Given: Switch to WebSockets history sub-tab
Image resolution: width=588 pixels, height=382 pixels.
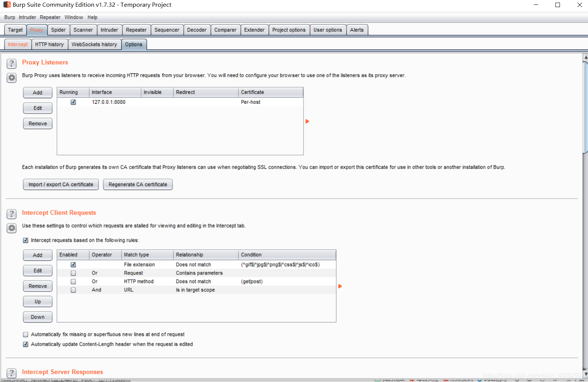Looking at the screenshot, I should coord(94,44).
